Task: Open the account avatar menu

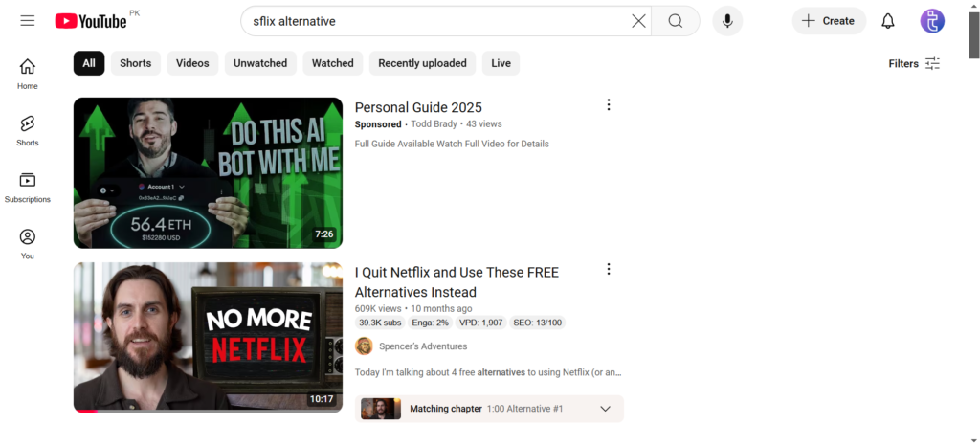Action: pyautogui.click(x=932, y=21)
